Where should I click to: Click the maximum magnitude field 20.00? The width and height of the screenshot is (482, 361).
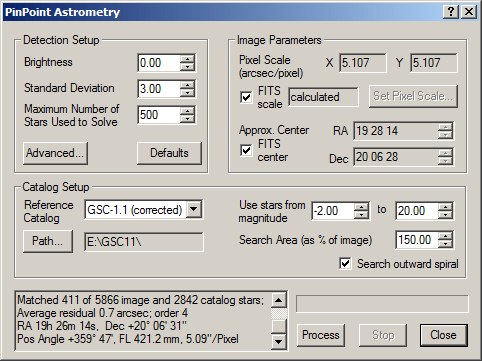pyautogui.click(x=417, y=211)
